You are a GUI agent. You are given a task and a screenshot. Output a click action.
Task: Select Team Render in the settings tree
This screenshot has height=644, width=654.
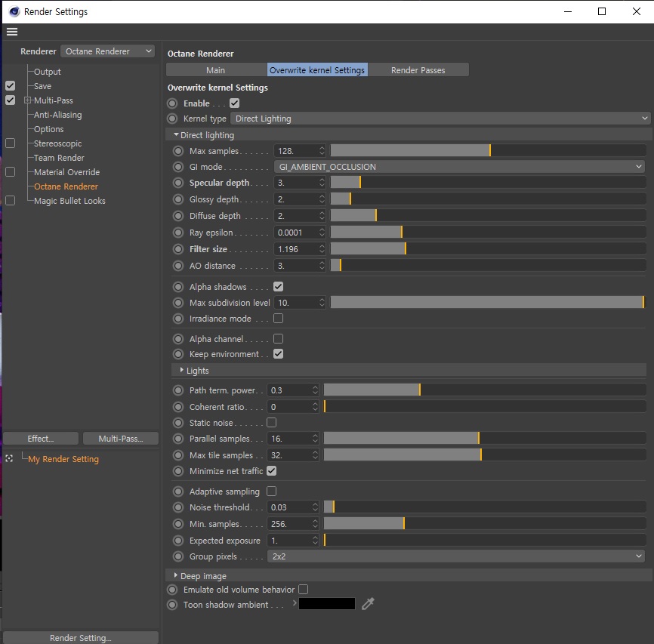point(59,158)
